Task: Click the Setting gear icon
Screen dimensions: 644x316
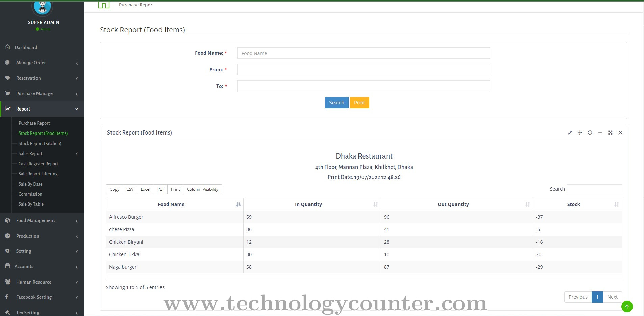Action: 7,251
